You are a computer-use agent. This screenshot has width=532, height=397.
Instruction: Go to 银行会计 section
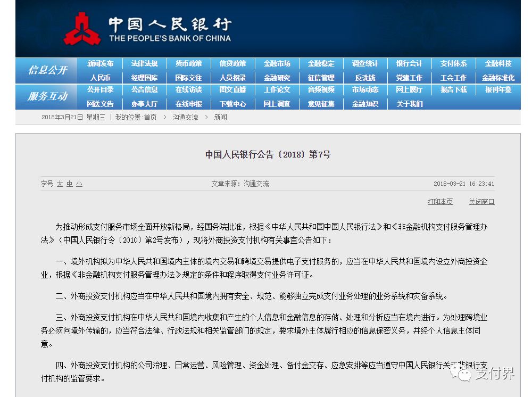point(409,63)
